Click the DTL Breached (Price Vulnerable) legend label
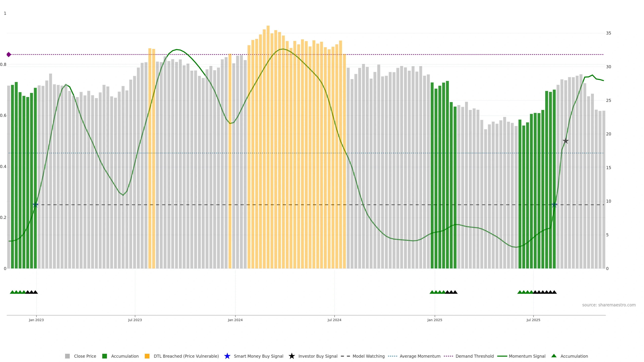 click(186, 356)
